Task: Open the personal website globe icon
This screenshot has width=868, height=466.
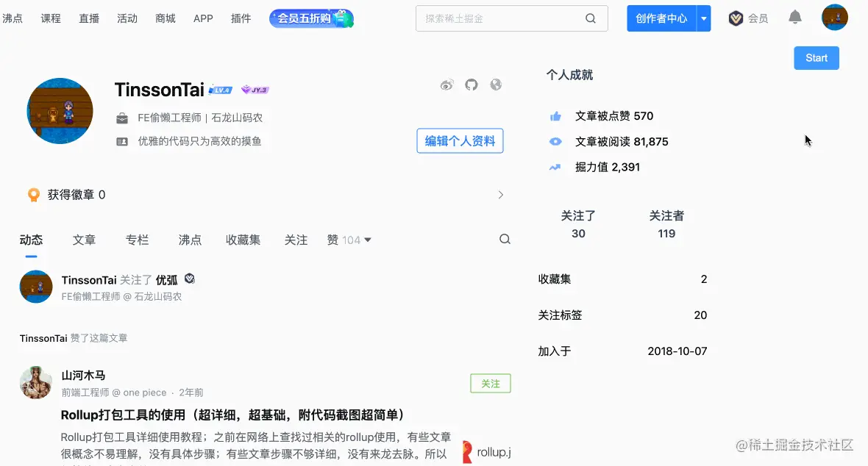Action: coord(496,85)
